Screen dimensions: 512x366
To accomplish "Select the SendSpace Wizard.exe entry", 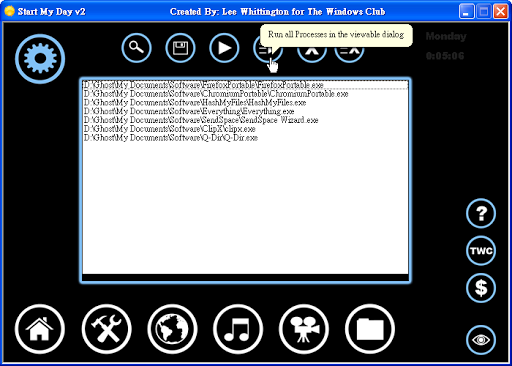I will tap(245, 120).
